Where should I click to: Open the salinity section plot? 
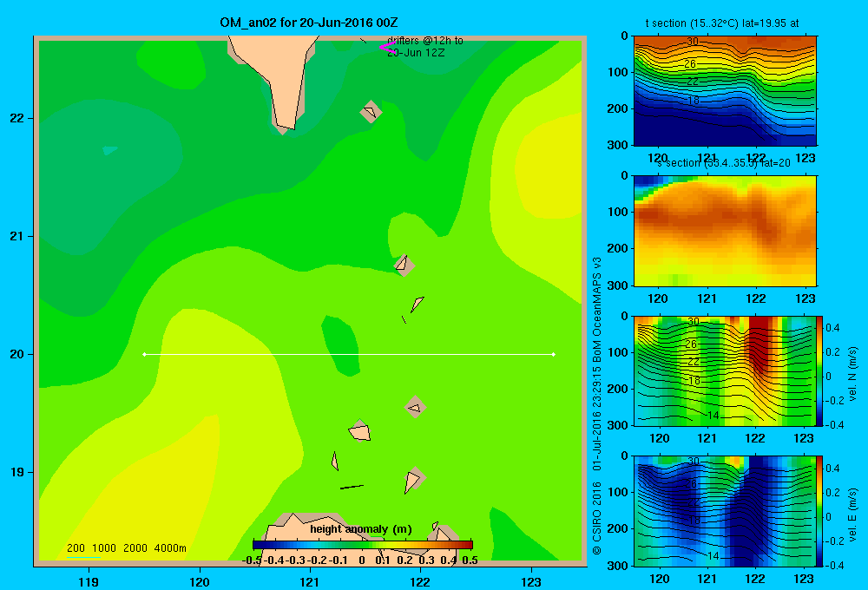pos(725,230)
